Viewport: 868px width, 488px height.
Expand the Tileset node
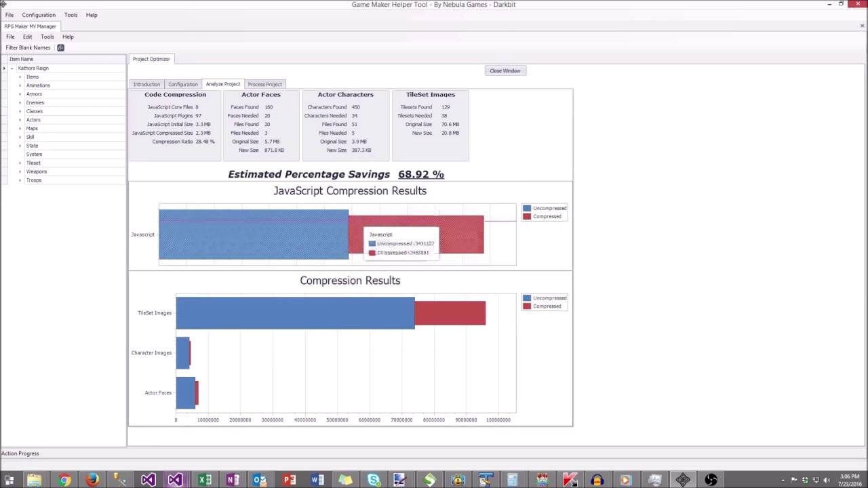(20, 163)
